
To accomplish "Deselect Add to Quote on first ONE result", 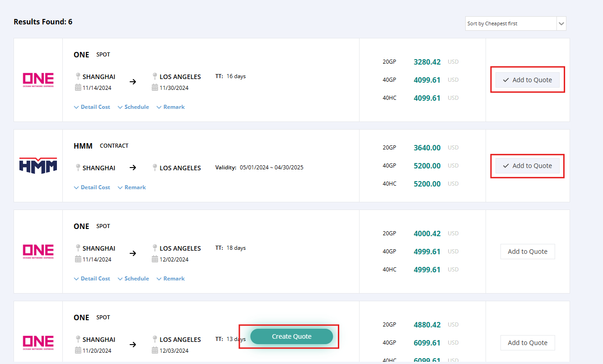I will click(x=528, y=79).
